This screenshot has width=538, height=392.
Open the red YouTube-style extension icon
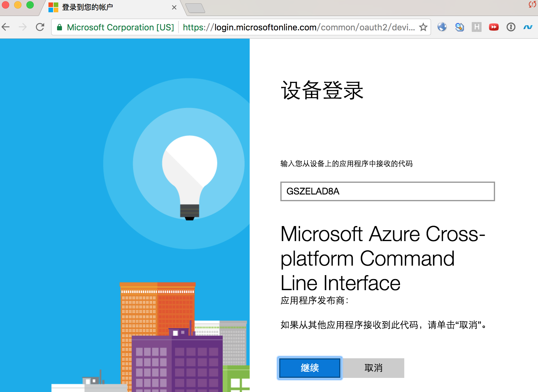[x=494, y=27]
